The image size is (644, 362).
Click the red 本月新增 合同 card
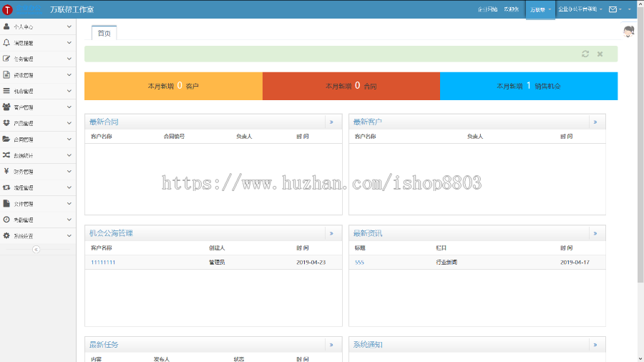click(351, 86)
